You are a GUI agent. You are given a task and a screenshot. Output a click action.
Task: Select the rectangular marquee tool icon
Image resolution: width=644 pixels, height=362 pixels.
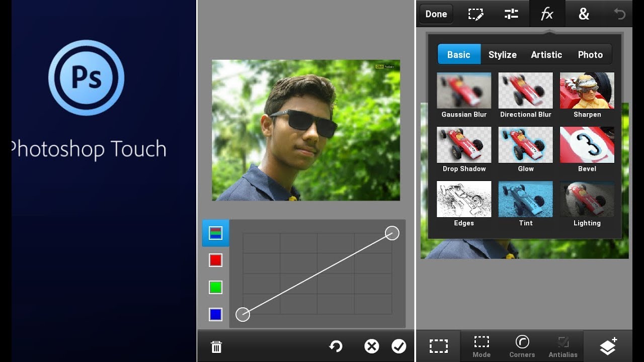(x=439, y=346)
